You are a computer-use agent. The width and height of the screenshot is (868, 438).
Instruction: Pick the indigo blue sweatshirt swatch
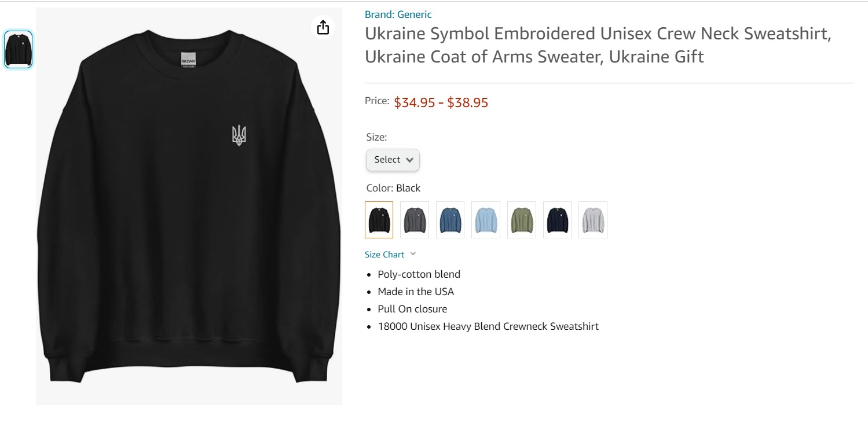pyautogui.click(x=450, y=220)
